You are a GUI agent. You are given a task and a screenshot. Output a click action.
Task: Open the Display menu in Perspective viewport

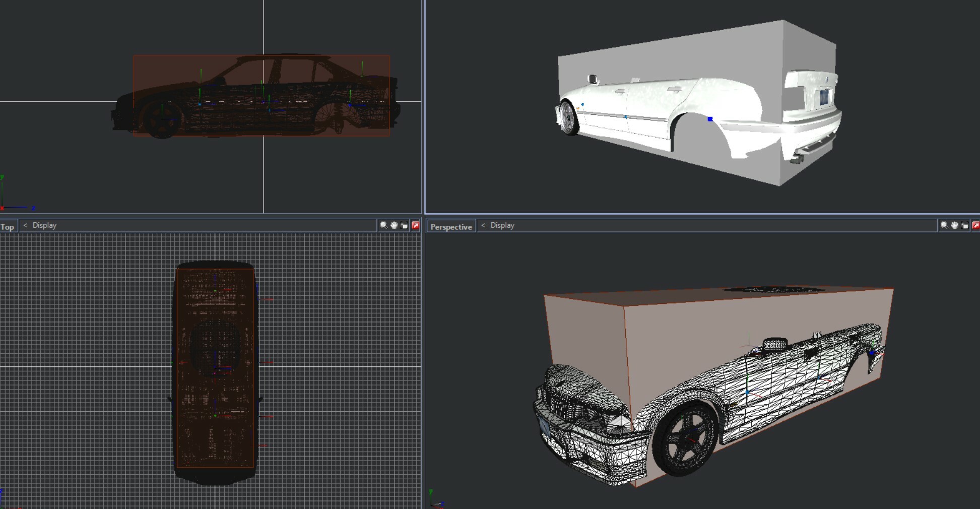502,225
